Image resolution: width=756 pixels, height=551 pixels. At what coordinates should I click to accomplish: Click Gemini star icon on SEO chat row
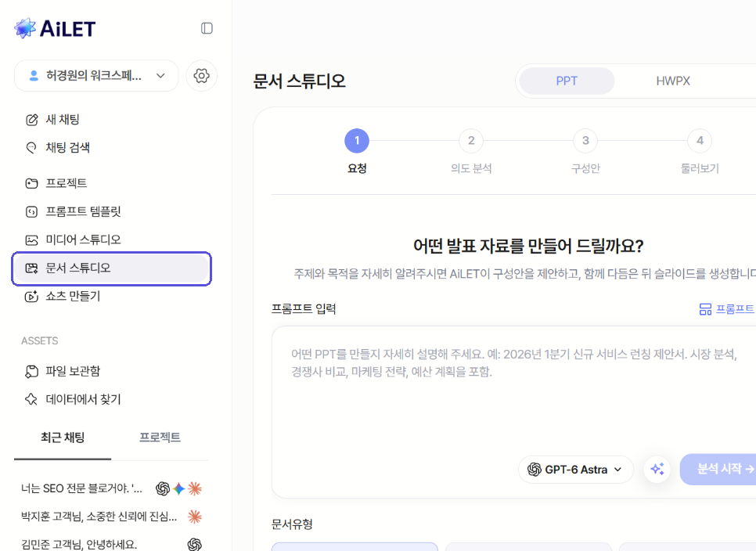tap(179, 489)
